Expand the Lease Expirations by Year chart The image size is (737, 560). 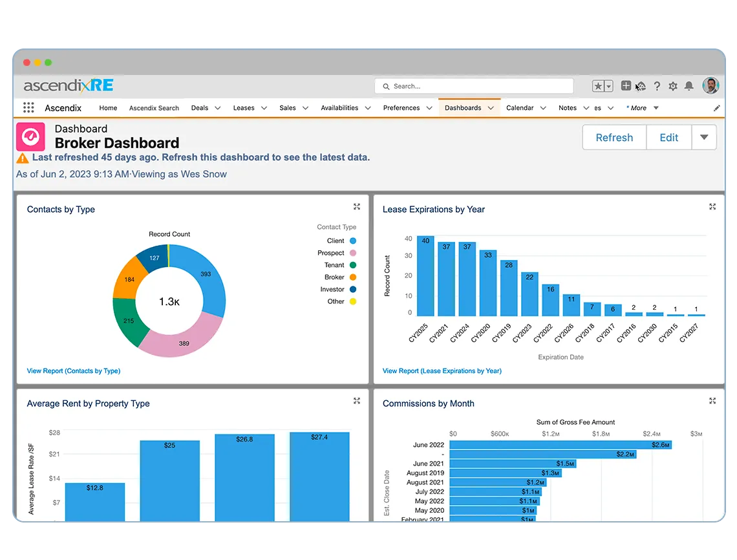tap(712, 206)
